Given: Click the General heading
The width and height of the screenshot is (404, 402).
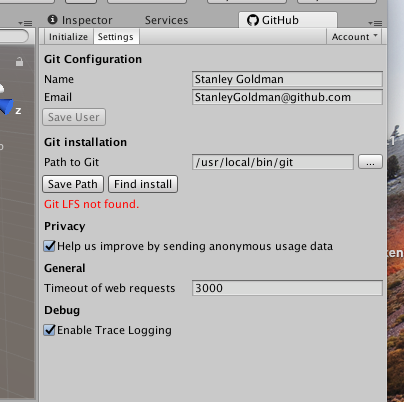Looking at the screenshot, I should (x=65, y=268).
